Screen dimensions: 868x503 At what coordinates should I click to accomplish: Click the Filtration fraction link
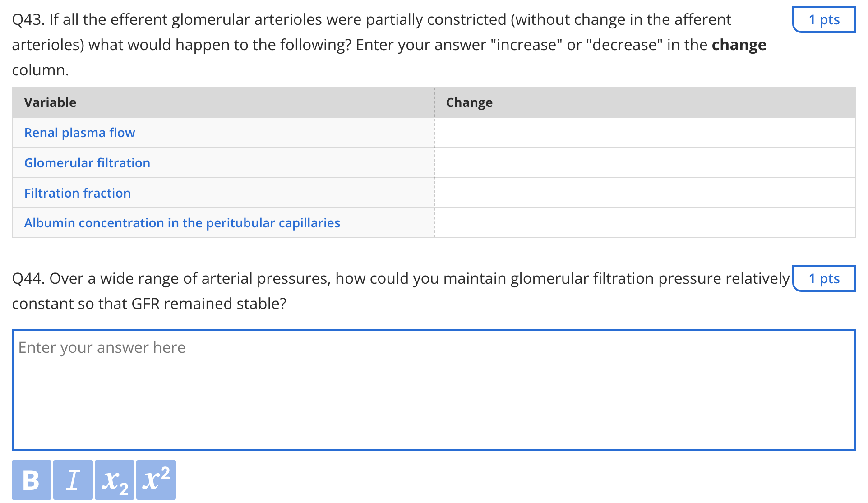pyautogui.click(x=77, y=193)
